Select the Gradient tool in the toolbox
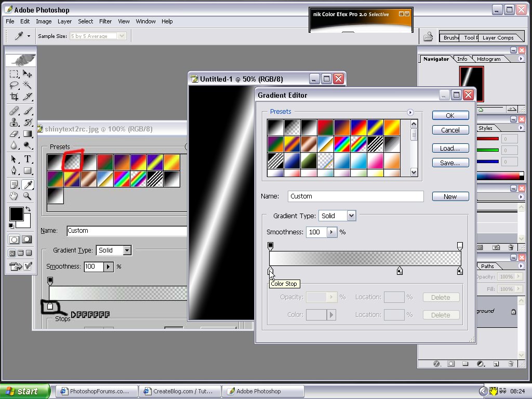This screenshot has width=532, height=399. tap(28, 135)
